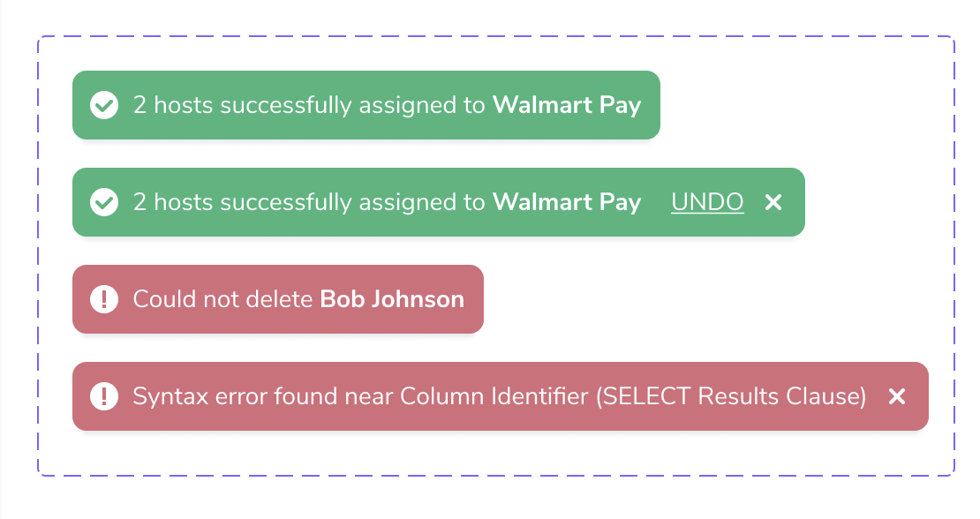Click the bold Walmart Pay text in the top toast
The width and height of the screenshot is (980, 519).
[566, 105]
